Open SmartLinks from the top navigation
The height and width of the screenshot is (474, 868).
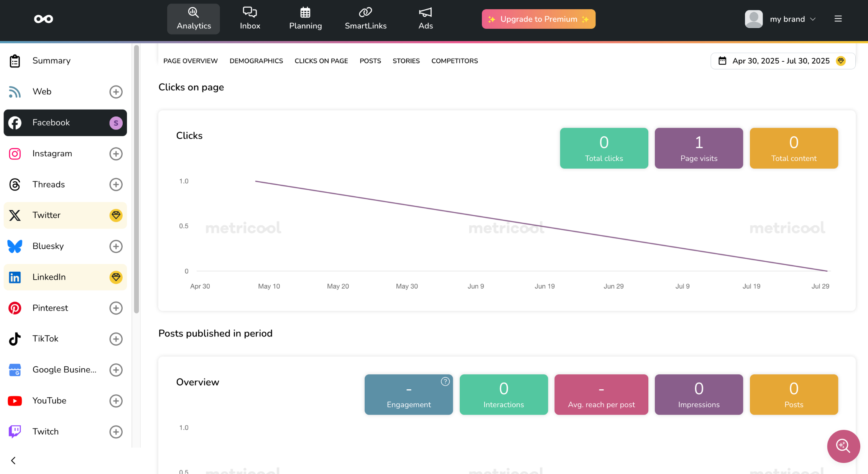tap(365, 19)
